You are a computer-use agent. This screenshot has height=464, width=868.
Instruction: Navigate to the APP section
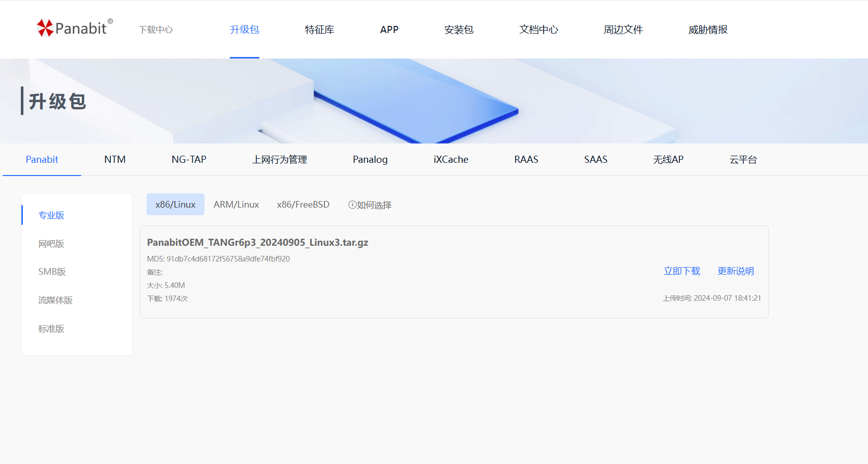389,30
